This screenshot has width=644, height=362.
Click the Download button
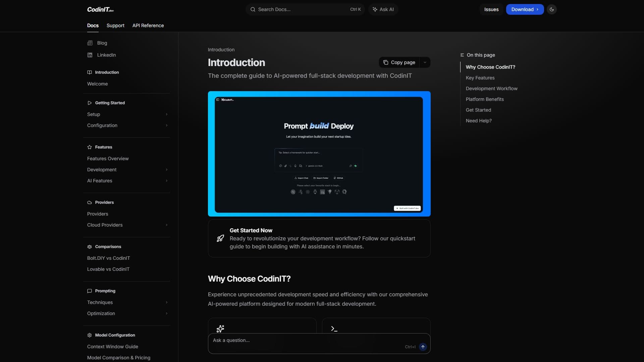pos(525,9)
